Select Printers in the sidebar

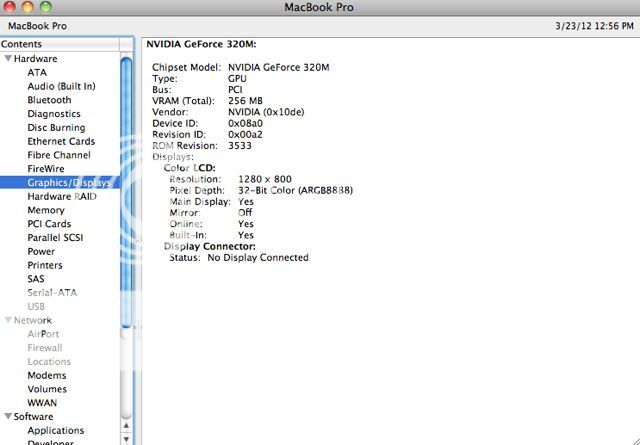click(x=45, y=265)
